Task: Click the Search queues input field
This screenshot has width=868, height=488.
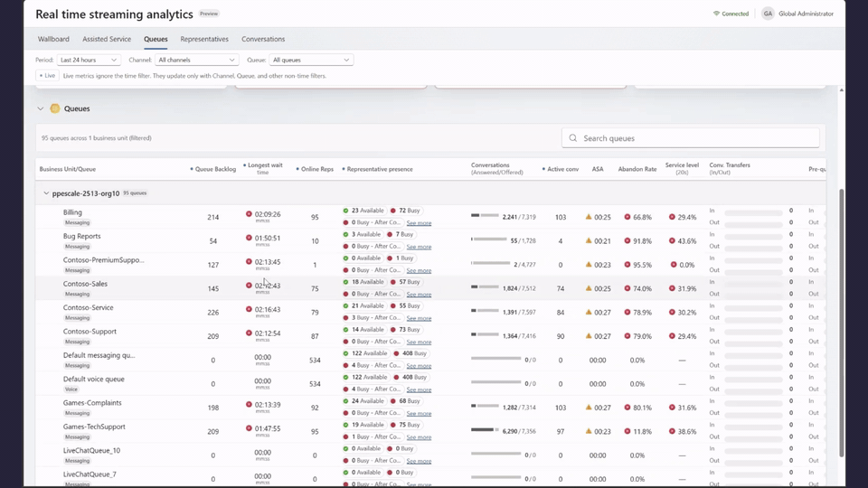Action: pyautogui.click(x=690, y=138)
